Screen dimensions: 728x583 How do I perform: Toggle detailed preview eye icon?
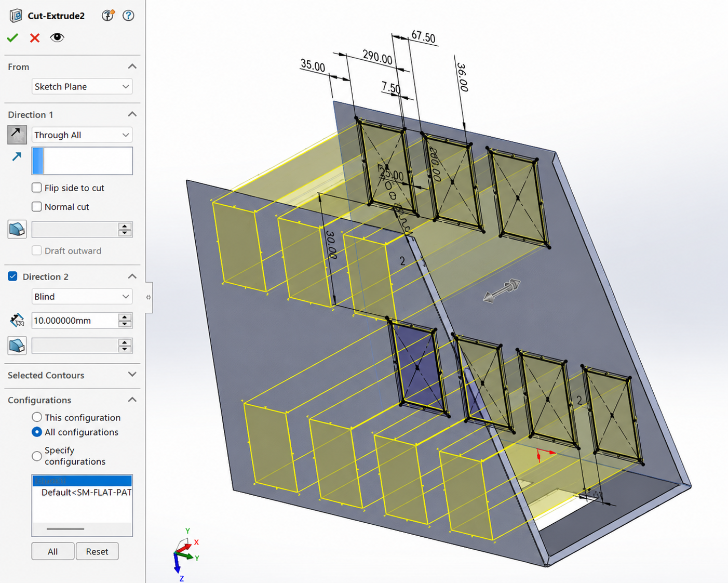57,37
